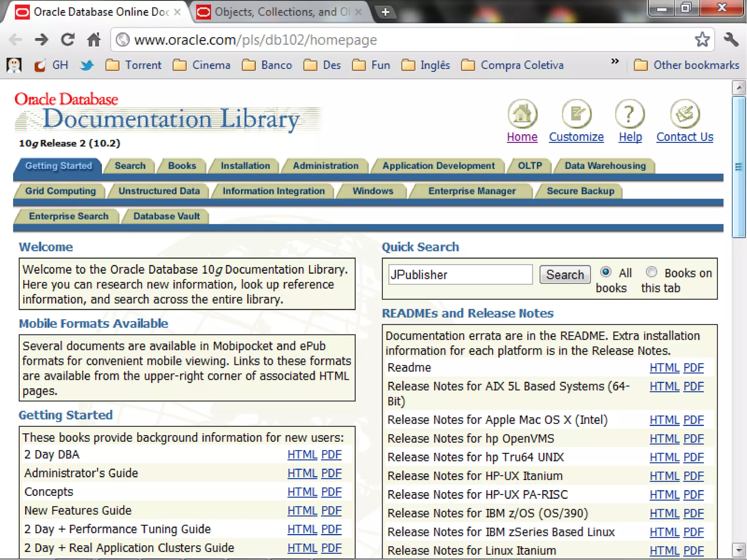Click the Help question mark icon
Screen dimensions: 747x560
pyautogui.click(x=630, y=113)
